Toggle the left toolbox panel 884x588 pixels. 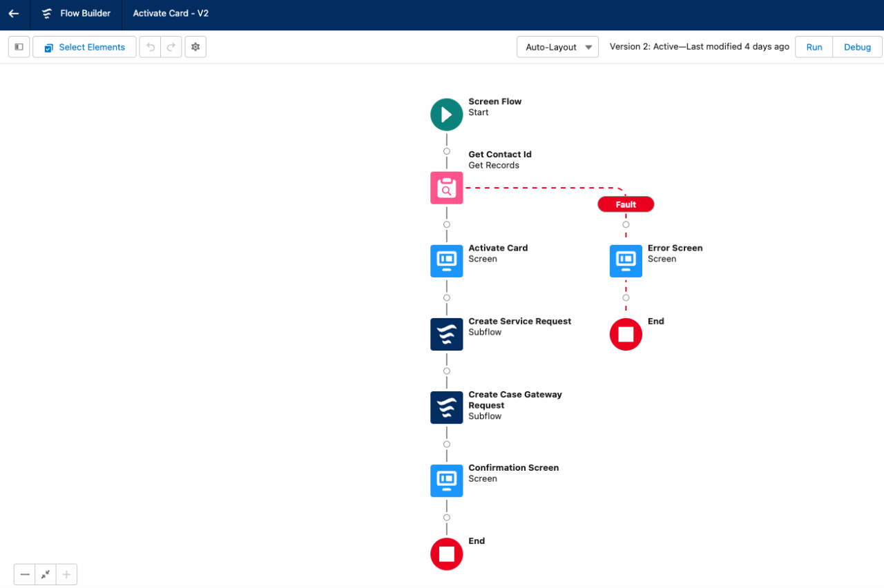pos(19,47)
